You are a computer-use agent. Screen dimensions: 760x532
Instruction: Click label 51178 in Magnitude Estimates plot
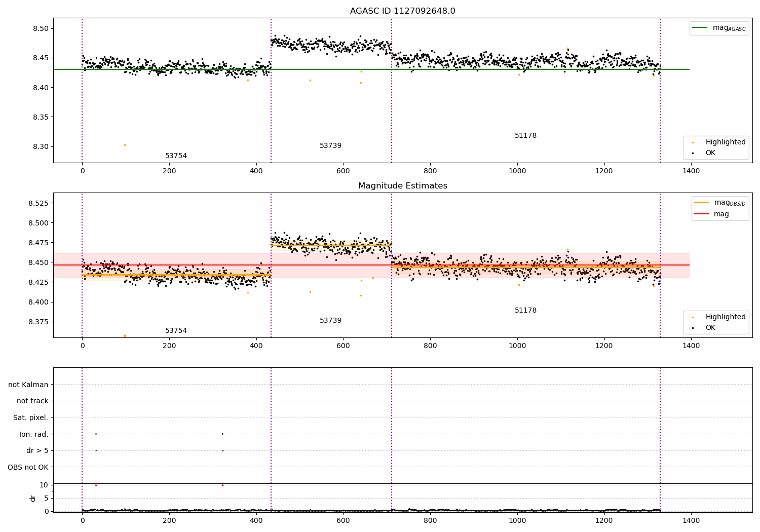tap(525, 311)
